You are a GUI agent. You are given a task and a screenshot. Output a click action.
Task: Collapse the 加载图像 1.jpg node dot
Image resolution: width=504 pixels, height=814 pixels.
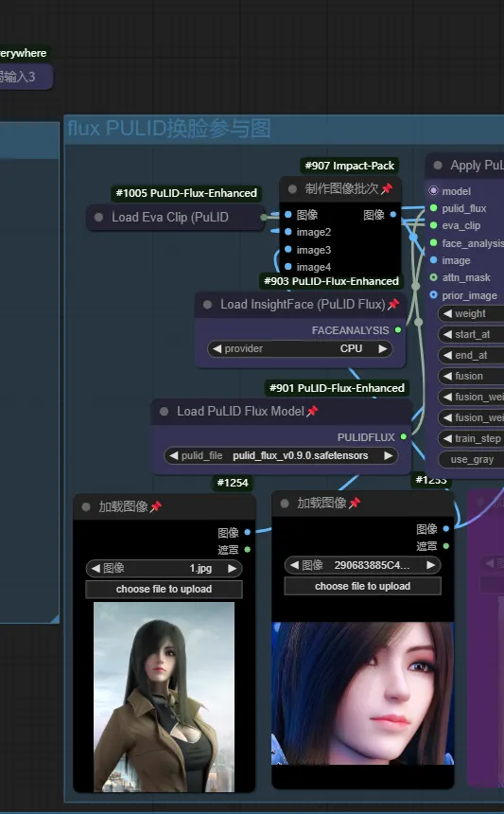tap(86, 506)
